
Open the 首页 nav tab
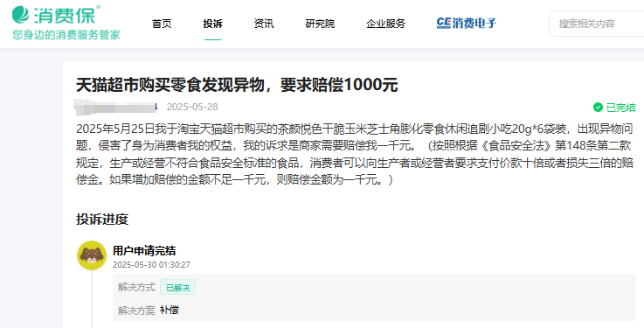point(162,24)
